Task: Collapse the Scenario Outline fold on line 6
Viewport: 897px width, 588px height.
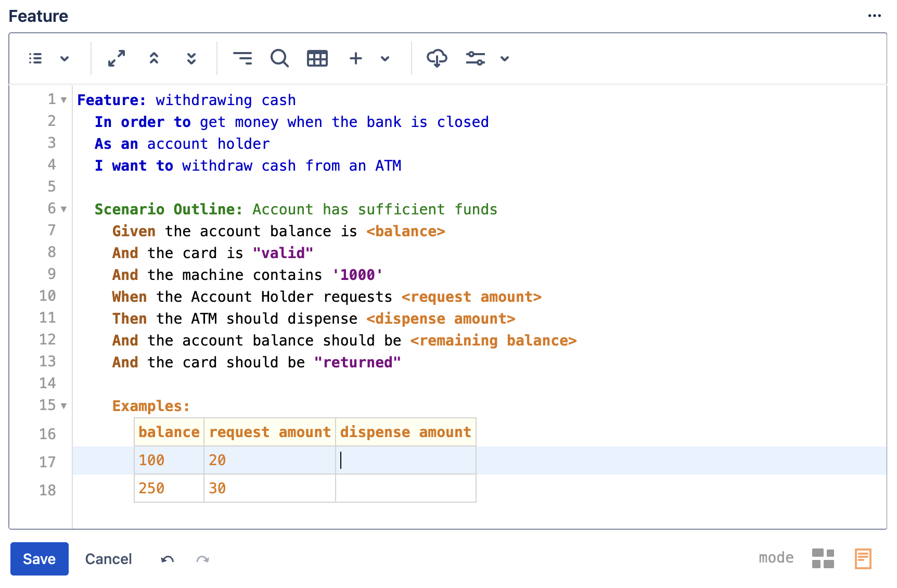Action: click(63, 209)
